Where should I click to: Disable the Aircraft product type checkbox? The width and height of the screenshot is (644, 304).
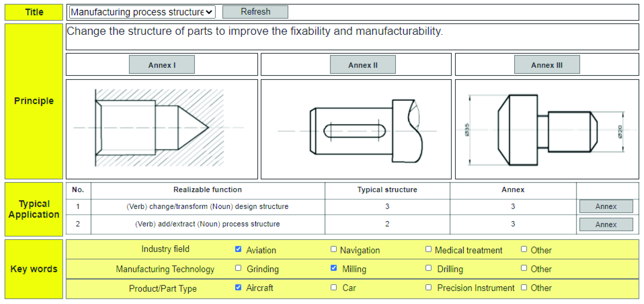click(238, 287)
